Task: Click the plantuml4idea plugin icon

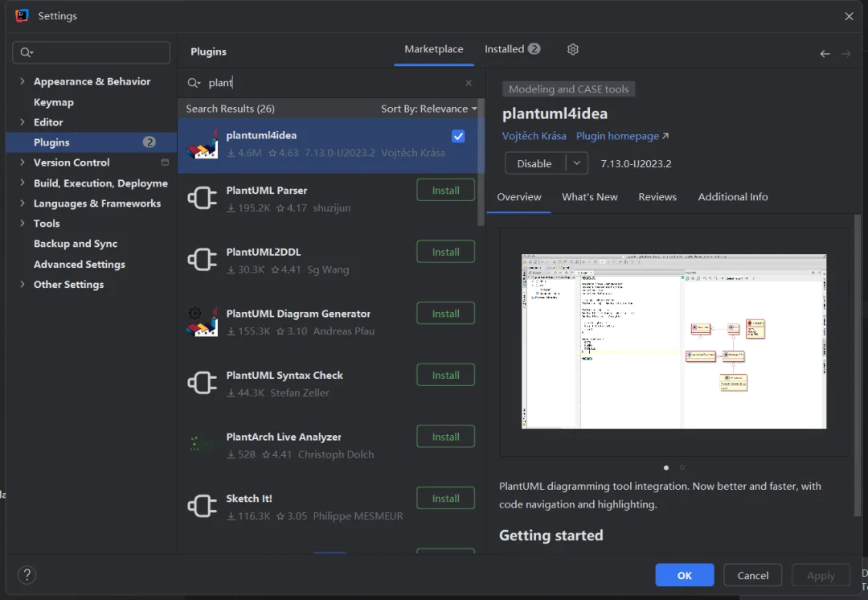Action: pyautogui.click(x=202, y=144)
